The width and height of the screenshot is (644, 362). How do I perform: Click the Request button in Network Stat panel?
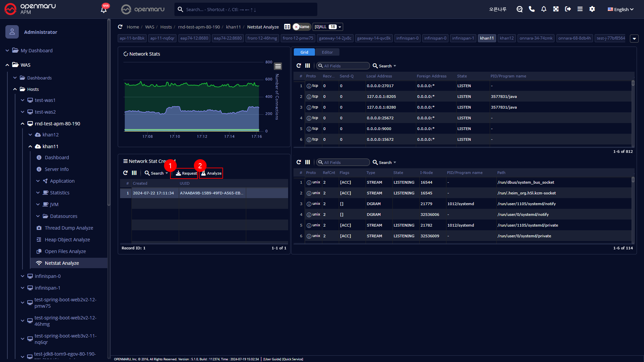tap(186, 173)
